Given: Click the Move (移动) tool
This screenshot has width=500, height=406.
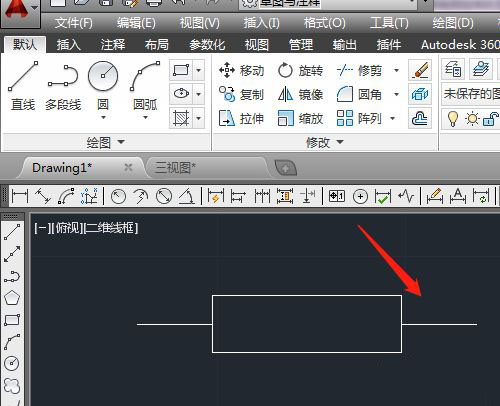Looking at the screenshot, I should coord(242,71).
